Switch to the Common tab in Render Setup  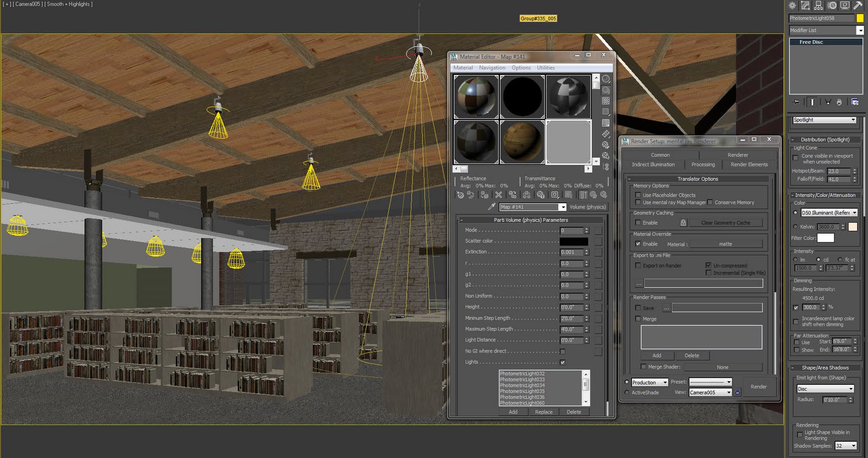(x=660, y=155)
